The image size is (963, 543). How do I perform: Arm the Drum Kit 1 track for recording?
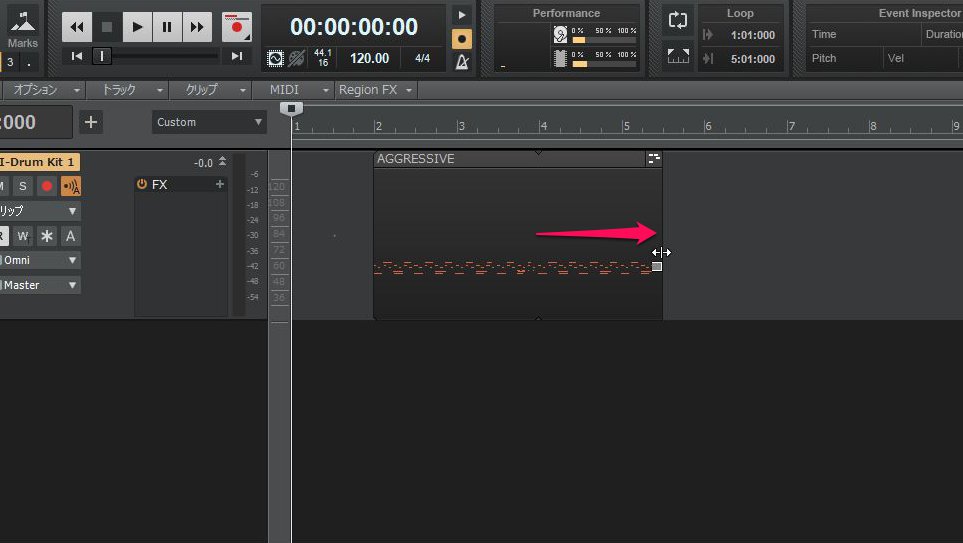pyautogui.click(x=47, y=186)
